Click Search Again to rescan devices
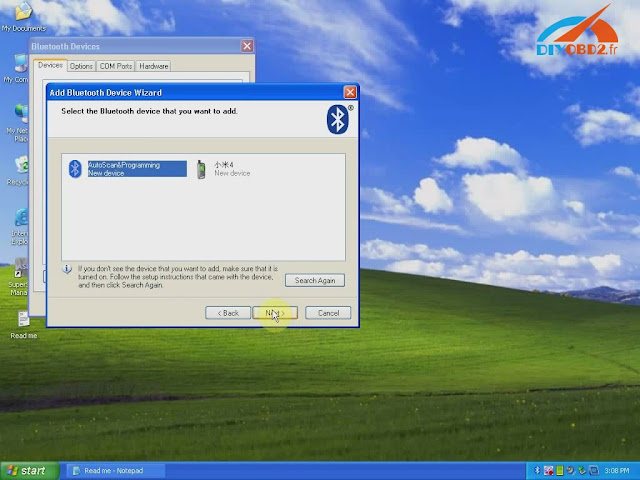The image size is (640, 480). [x=315, y=280]
